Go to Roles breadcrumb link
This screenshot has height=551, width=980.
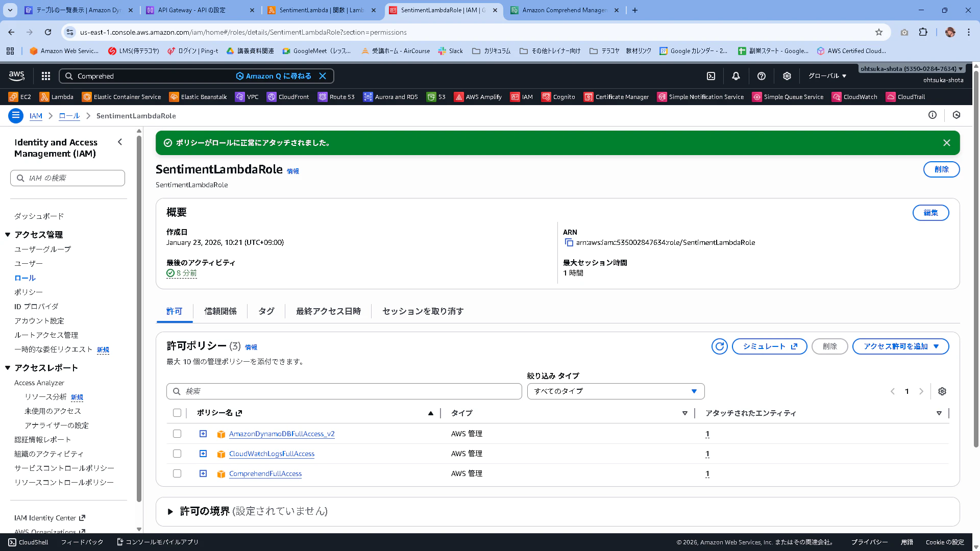point(69,116)
